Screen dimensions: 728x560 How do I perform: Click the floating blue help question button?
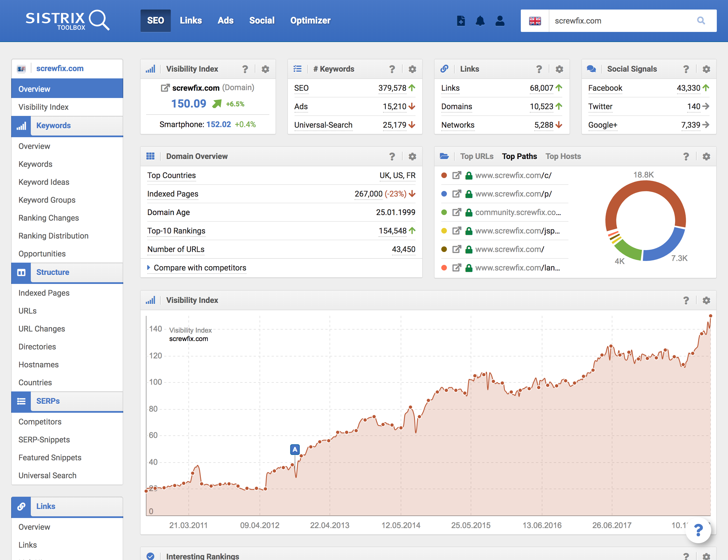(x=698, y=530)
